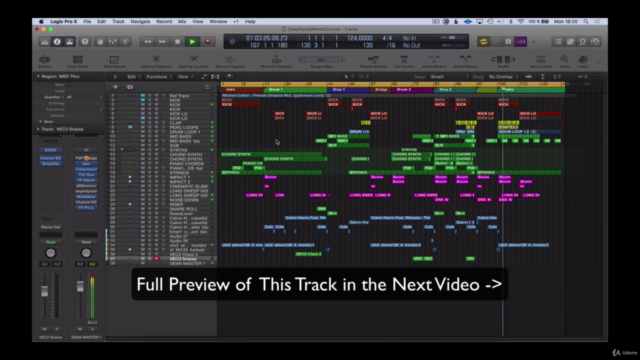Open the Window menu
This screenshot has height=360, width=640.
click(218, 22)
